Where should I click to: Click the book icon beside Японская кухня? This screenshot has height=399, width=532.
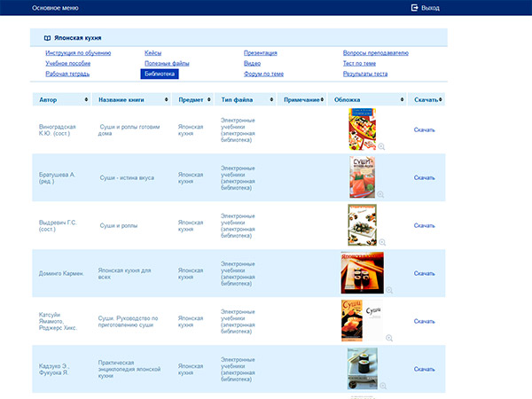[x=47, y=39]
